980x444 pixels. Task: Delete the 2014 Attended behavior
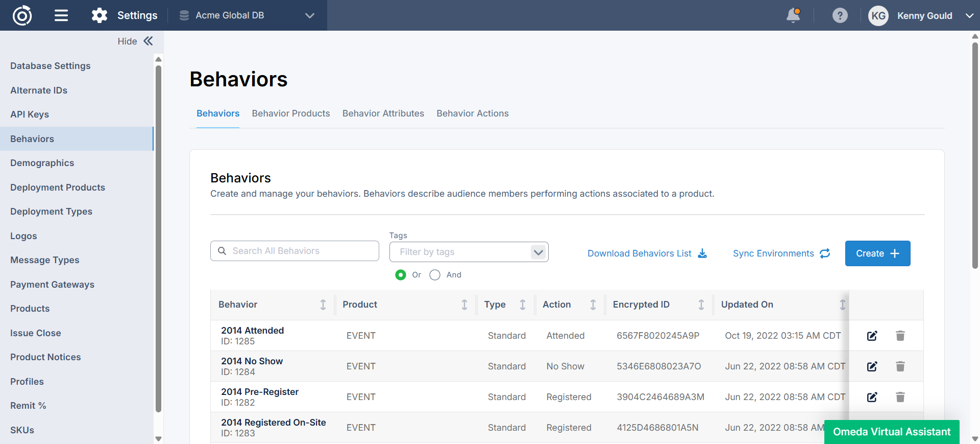pyautogui.click(x=900, y=336)
